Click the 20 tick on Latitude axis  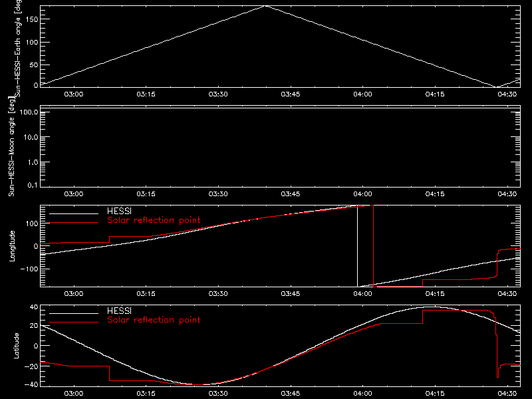tap(34, 326)
